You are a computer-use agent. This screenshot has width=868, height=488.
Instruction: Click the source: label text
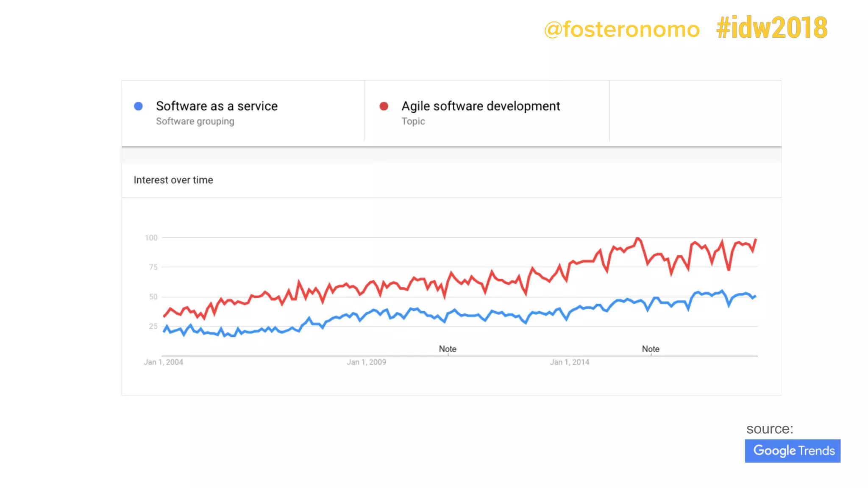coord(770,429)
